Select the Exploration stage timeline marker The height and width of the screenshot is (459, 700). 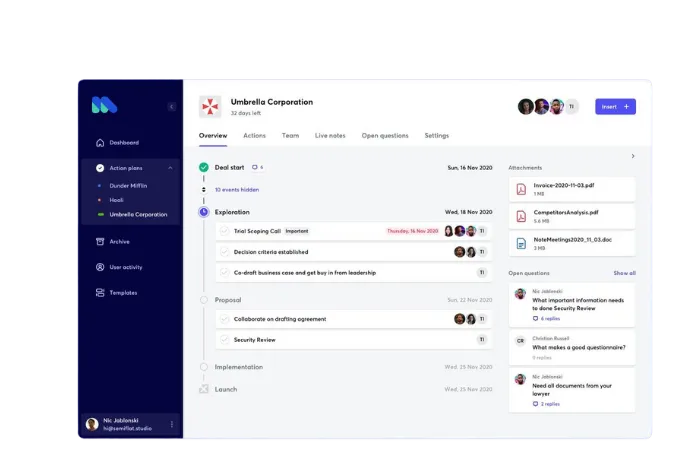pos(204,212)
